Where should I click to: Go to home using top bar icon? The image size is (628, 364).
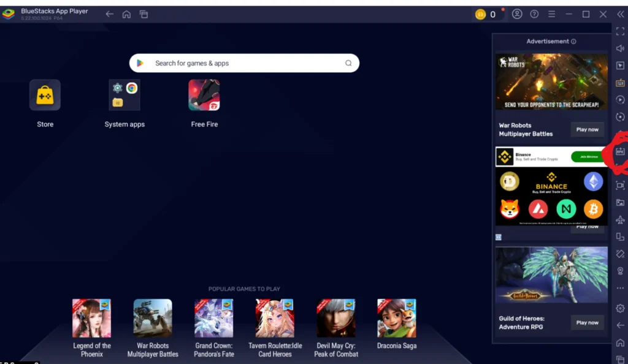point(126,14)
